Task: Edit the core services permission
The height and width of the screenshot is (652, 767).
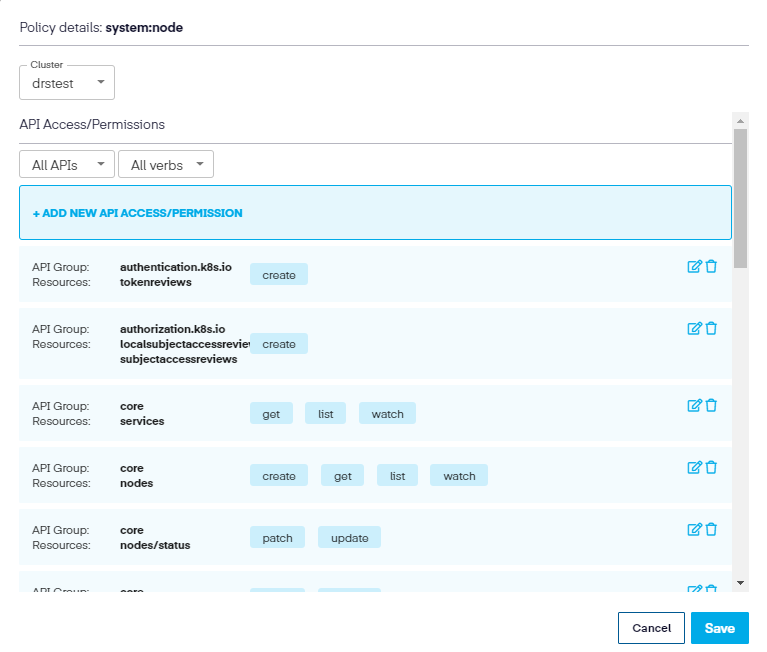Action: 694,405
